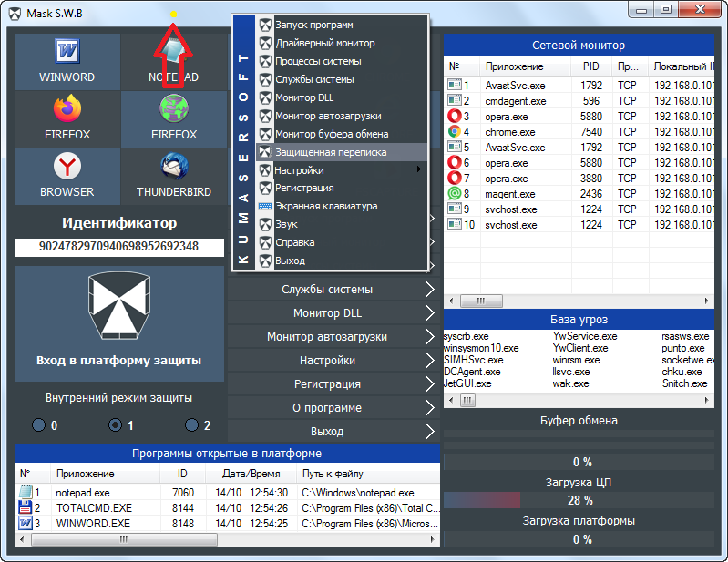Click the cmdagent.exe icon in row 2
The height and width of the screenshot is (562, 728).
(x=454, y=100)
